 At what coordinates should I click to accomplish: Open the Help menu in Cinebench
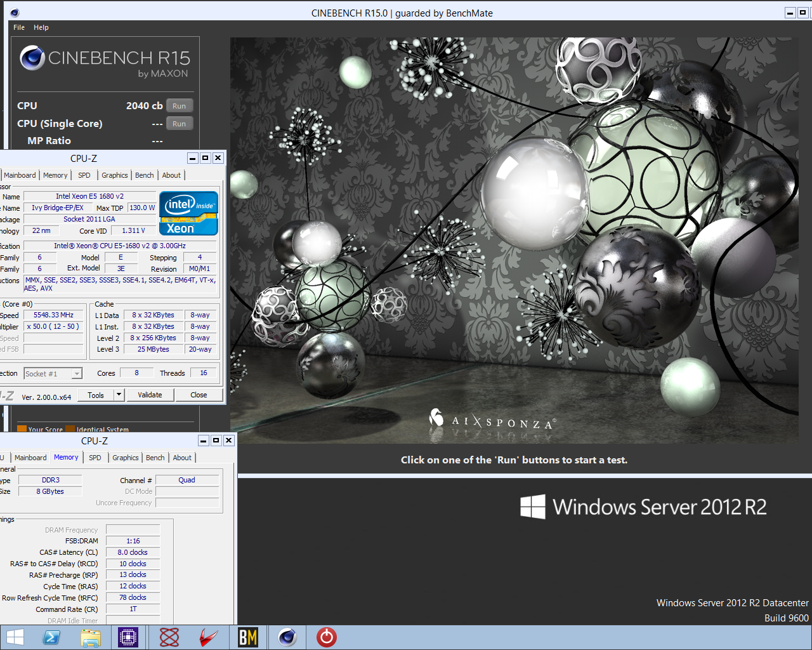pos(41,27)
